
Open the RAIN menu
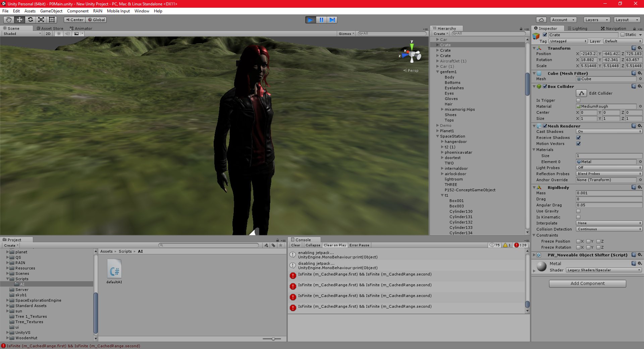pyautogui.click(x=98, y=11)
